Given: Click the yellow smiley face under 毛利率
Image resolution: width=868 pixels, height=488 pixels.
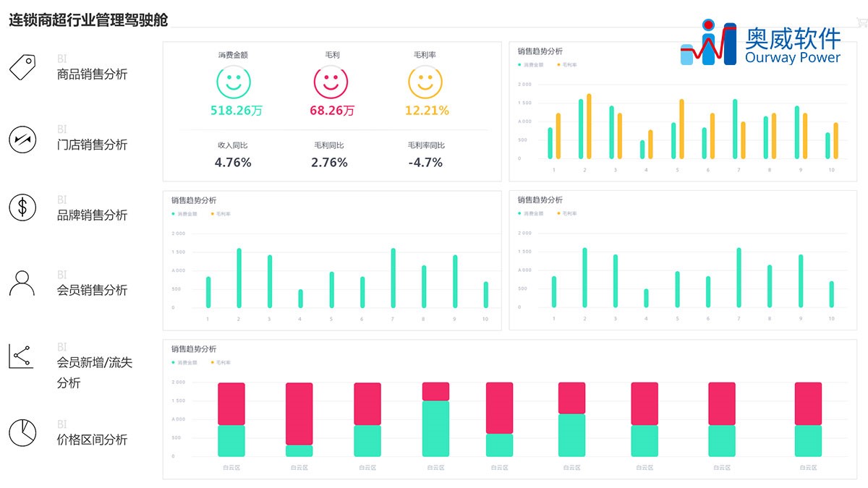Looking at the screenshot, I should 425,82.
